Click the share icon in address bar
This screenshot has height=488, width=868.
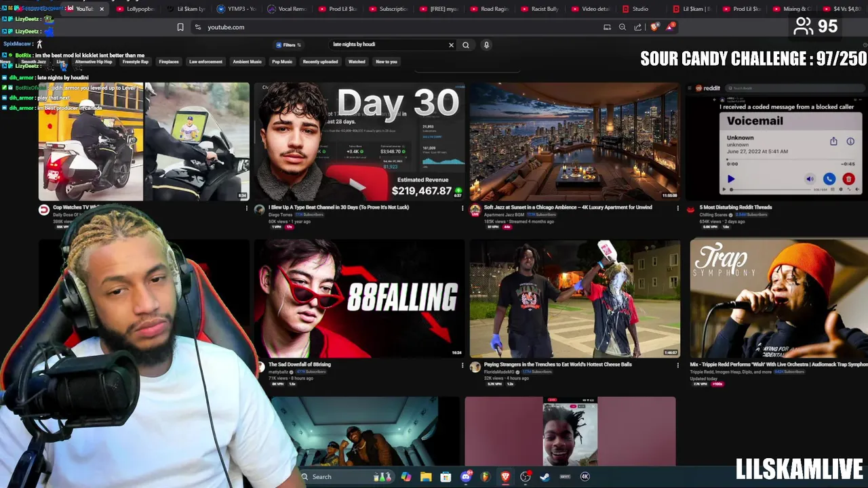(x=638, y=27)
